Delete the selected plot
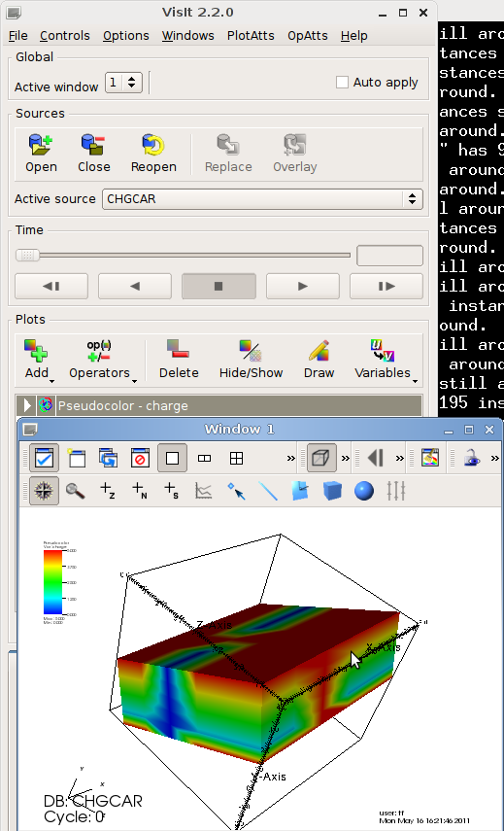This screenshot has width=504, height=831. pos(179,359)
